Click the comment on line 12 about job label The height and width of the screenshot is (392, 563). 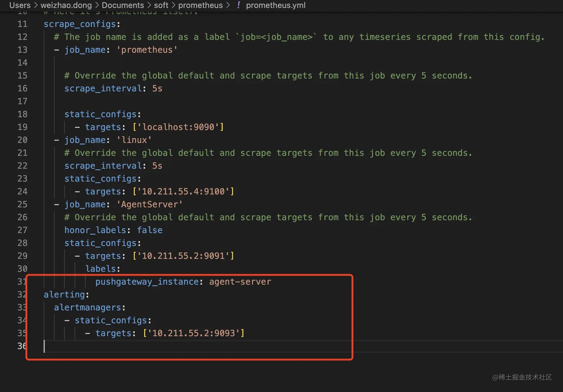click(299, 37)
